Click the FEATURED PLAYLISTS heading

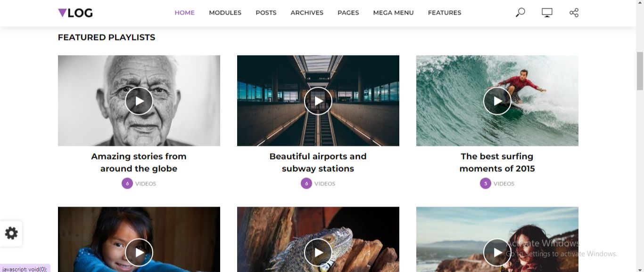107,38
